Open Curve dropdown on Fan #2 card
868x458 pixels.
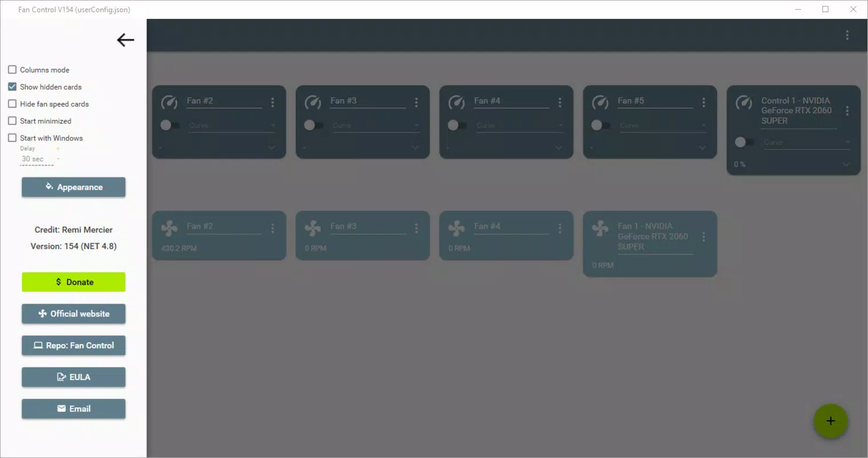232,125
